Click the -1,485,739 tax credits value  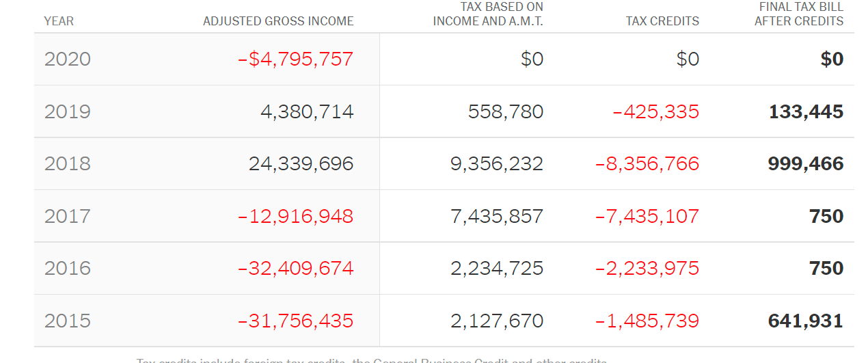coord(647,321)
